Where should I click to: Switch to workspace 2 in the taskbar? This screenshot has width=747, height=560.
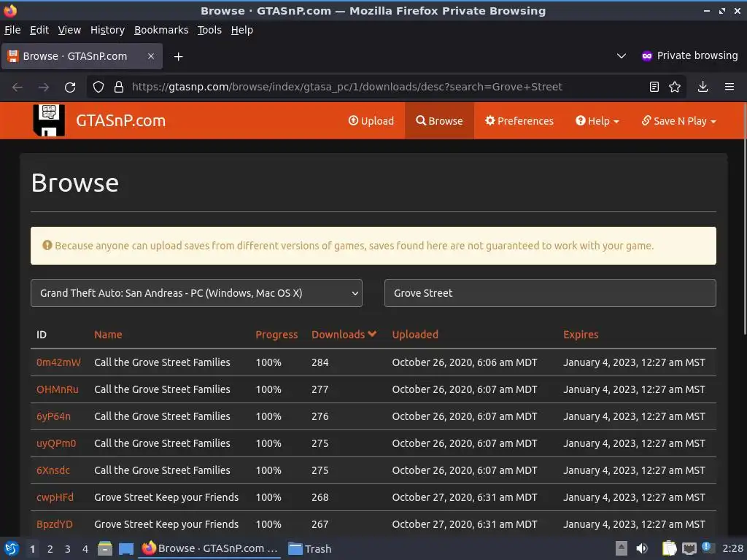50,549
